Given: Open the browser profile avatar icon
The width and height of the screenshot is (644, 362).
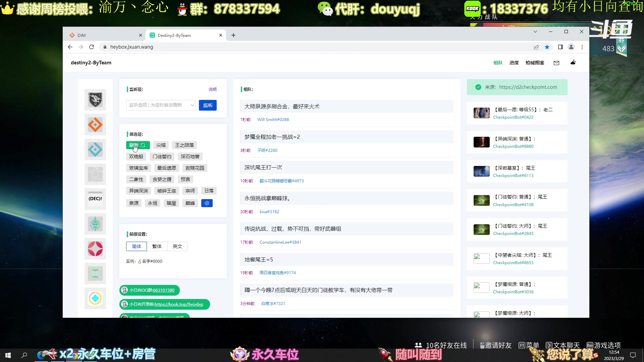Looking at the screenshot, I should [571, 47].
